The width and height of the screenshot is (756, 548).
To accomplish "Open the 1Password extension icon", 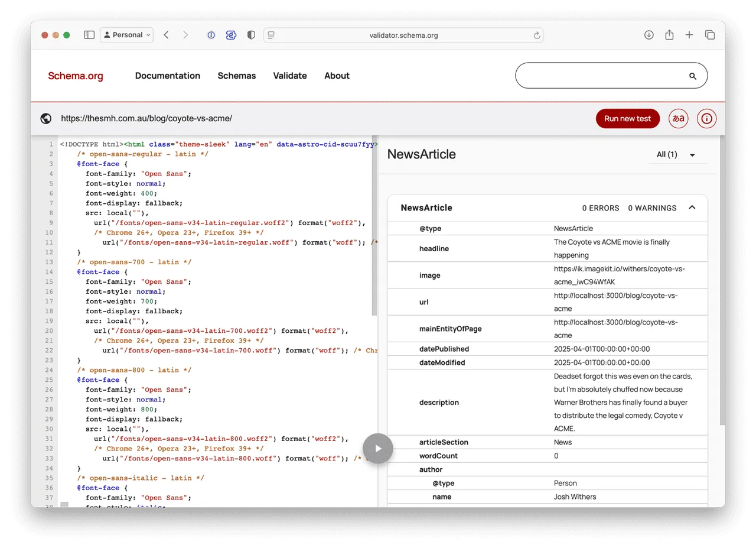I will (x=211, y=35).
